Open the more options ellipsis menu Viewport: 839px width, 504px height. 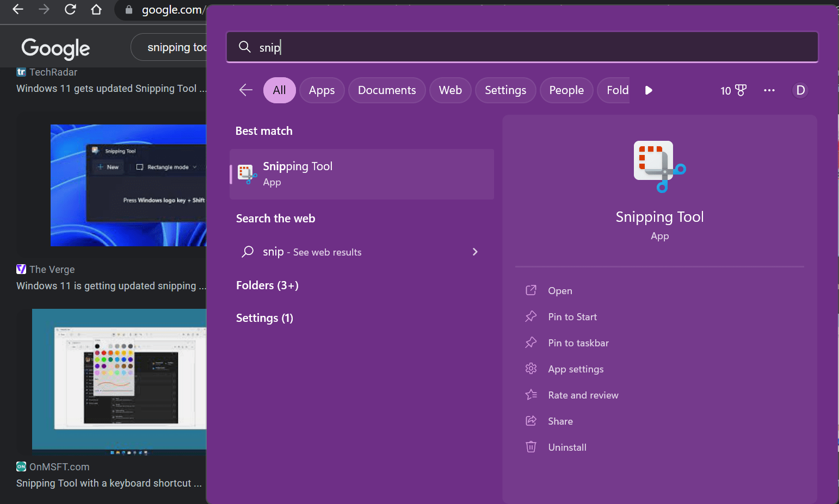coord(769,90)
